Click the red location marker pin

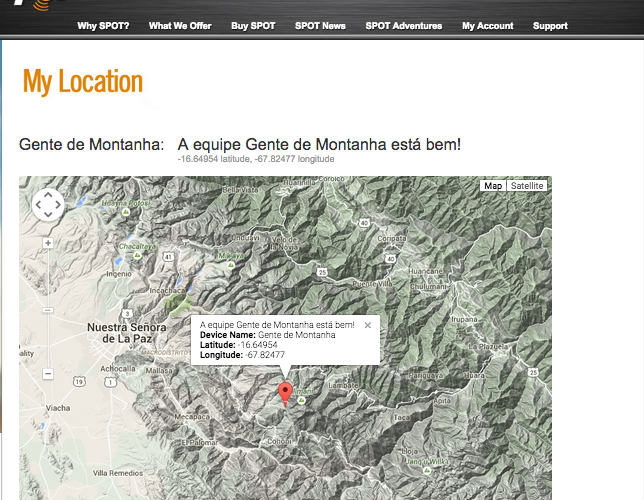pos(285,392)
